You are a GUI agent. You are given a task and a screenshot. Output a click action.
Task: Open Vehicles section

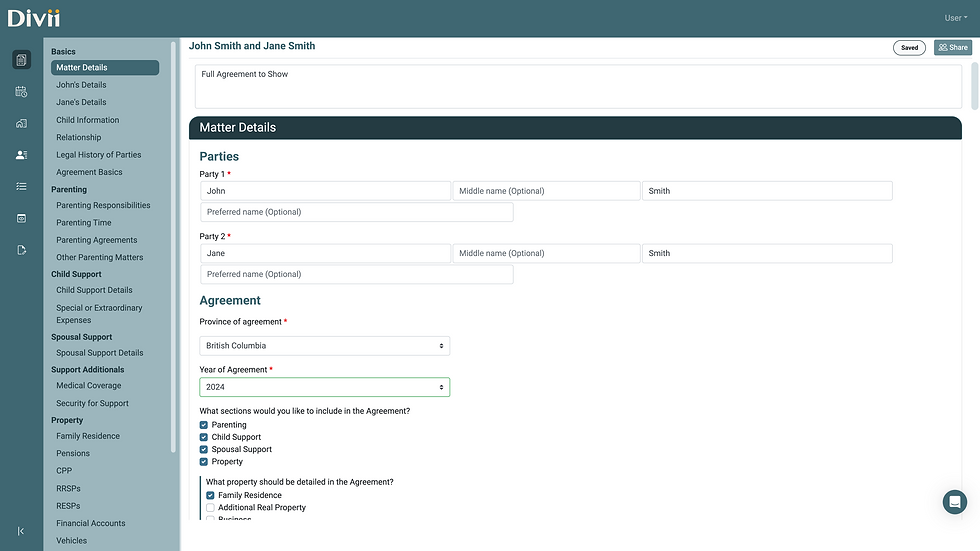pyautogui.click(x=72, y=541)
